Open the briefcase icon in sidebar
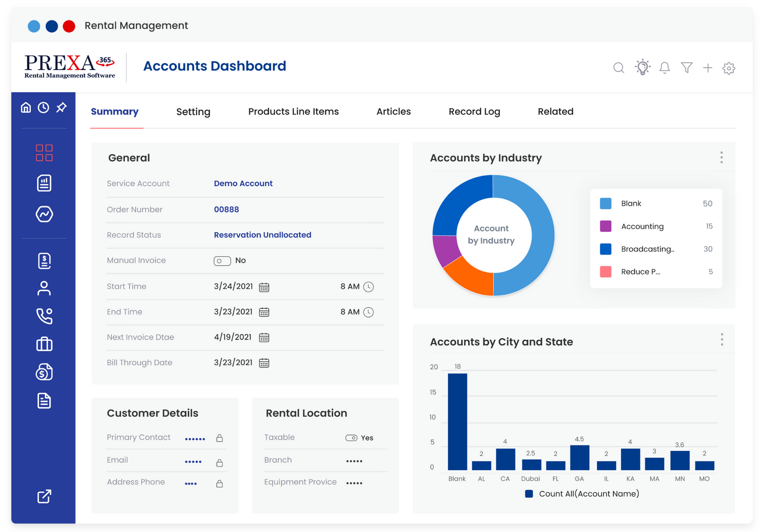 43,344
